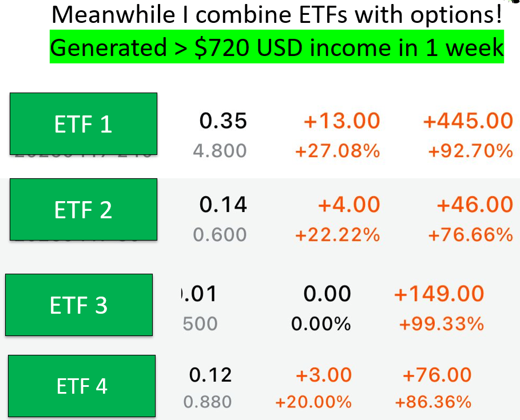Click the ETF 2 price 0.14
520x420 pixels.
[x=223, y=205]
